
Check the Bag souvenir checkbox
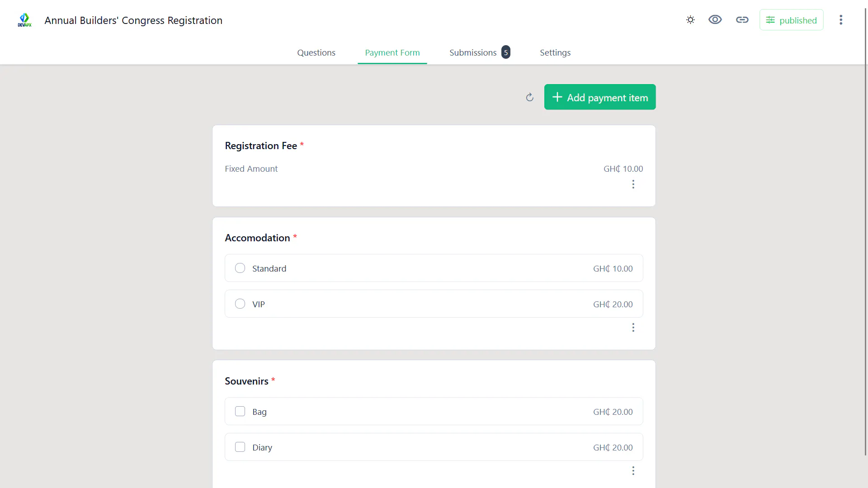pos(240,411)
